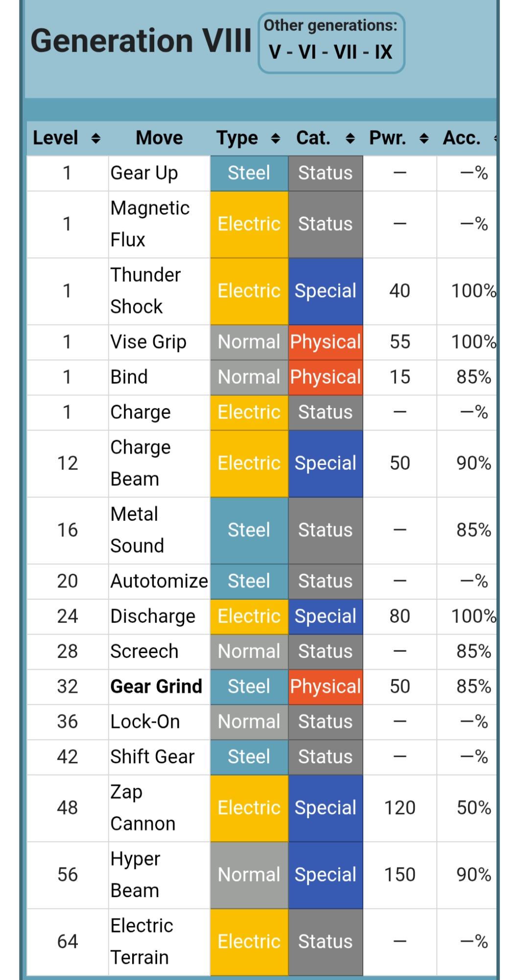This screenshot has height=980, width=519.
Task: Click the Thunder Shock move name
Action: (145, 291)
